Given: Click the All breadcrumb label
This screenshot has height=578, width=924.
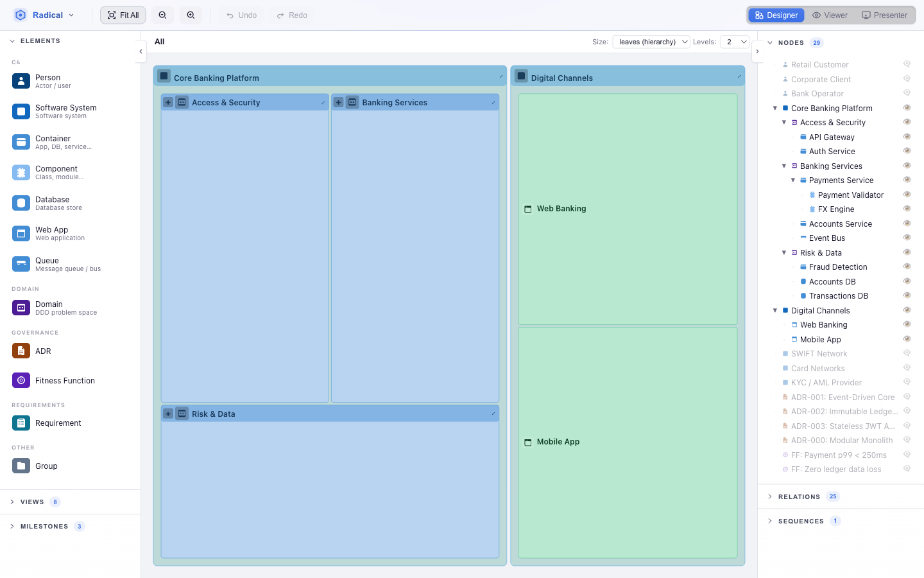Looking at the screenshot, I should (x=160, y=42).
